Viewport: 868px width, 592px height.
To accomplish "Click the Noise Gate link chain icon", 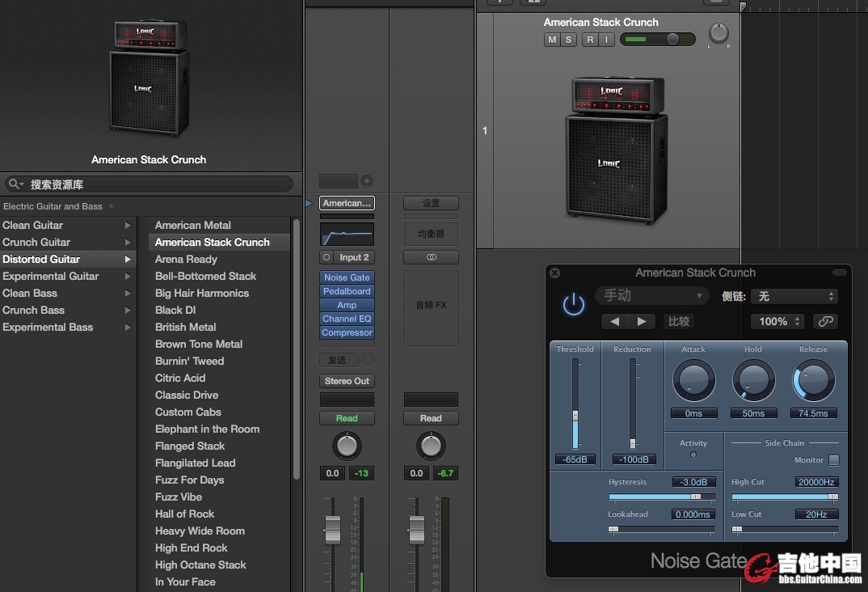I will (825, 321).
